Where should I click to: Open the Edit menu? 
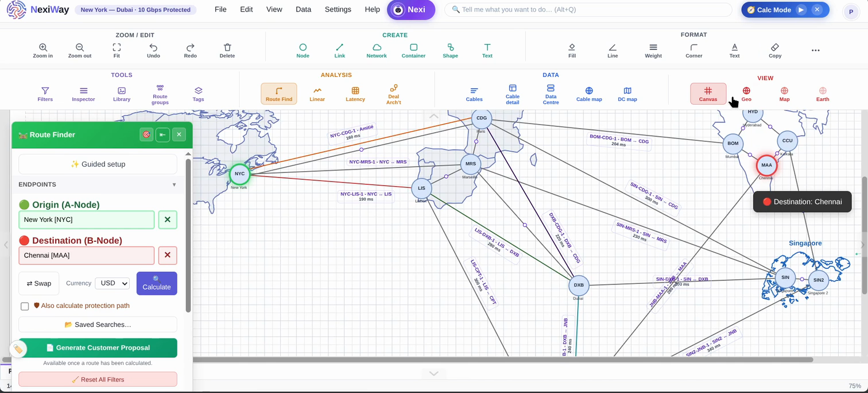click(x=246, y=10)
